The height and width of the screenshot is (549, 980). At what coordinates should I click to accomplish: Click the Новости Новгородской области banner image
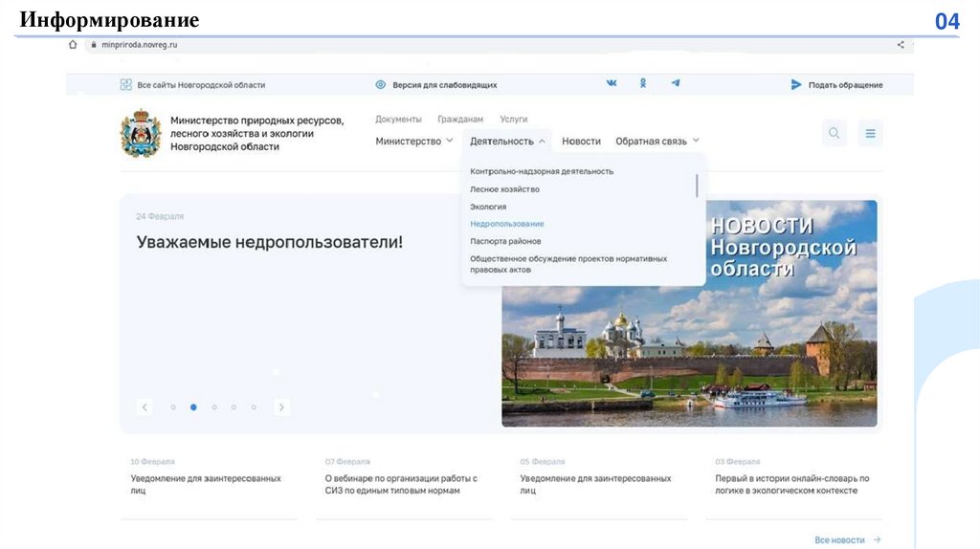689,314
